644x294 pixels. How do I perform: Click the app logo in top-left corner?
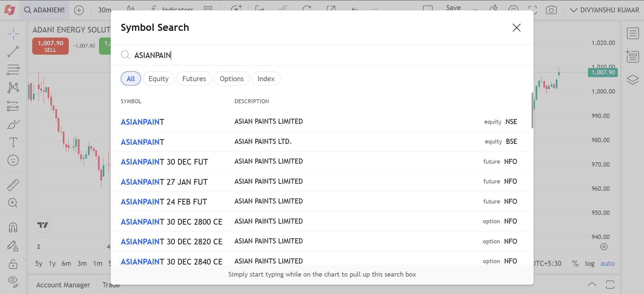(x=9, y=10)
